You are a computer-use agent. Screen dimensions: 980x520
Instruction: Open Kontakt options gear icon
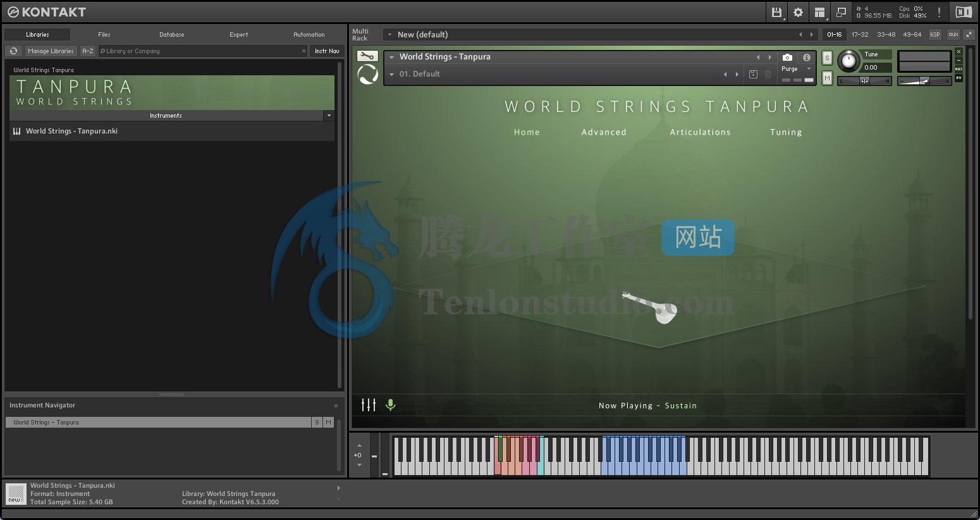click(x=798, y=12)
